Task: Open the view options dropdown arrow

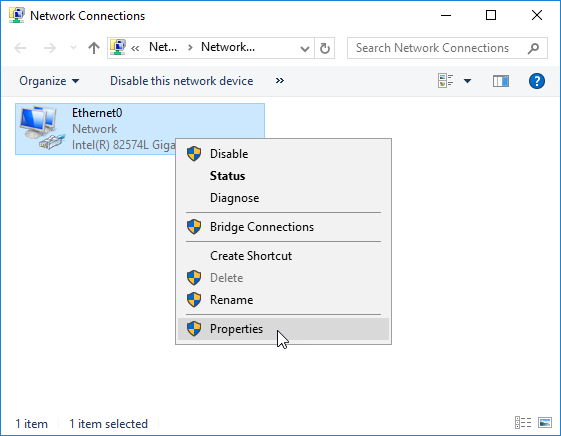Action: 467,81
